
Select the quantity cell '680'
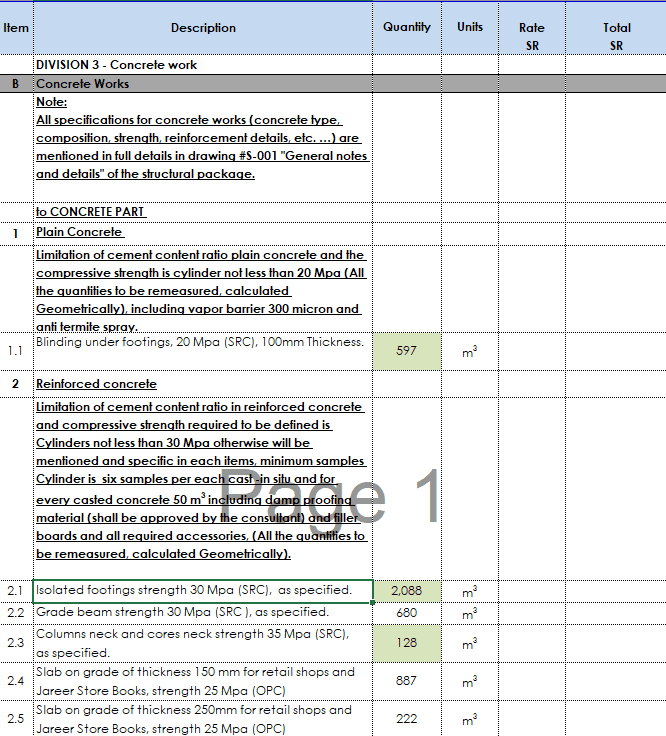407,613
